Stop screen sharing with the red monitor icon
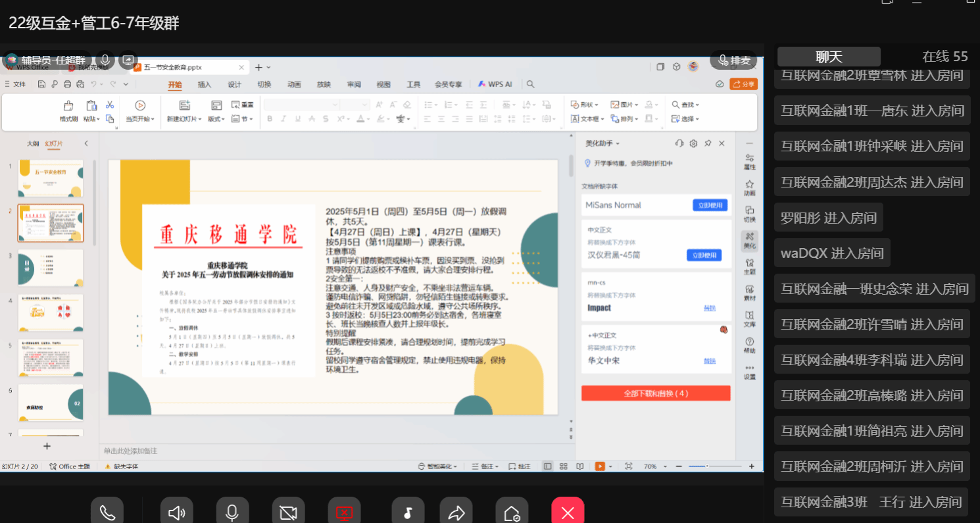This screenshot has height=523, width=980. coord(345,512)
